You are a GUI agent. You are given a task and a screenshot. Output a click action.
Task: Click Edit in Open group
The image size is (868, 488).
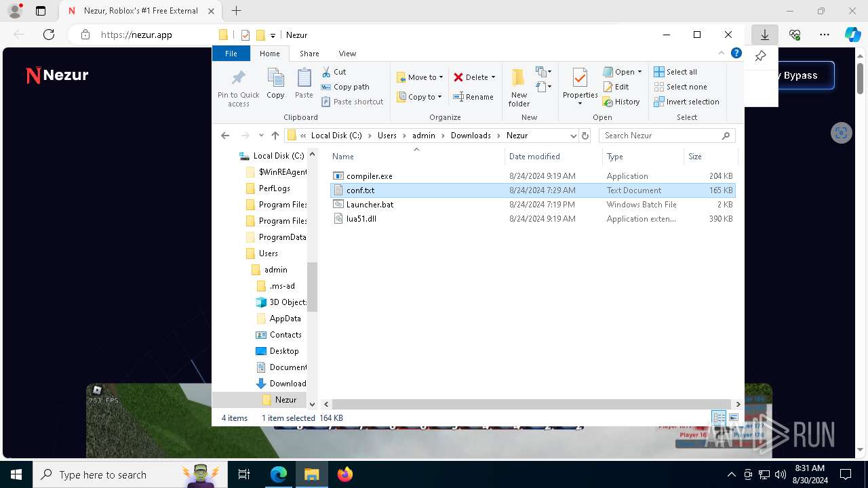click(616, 87)
